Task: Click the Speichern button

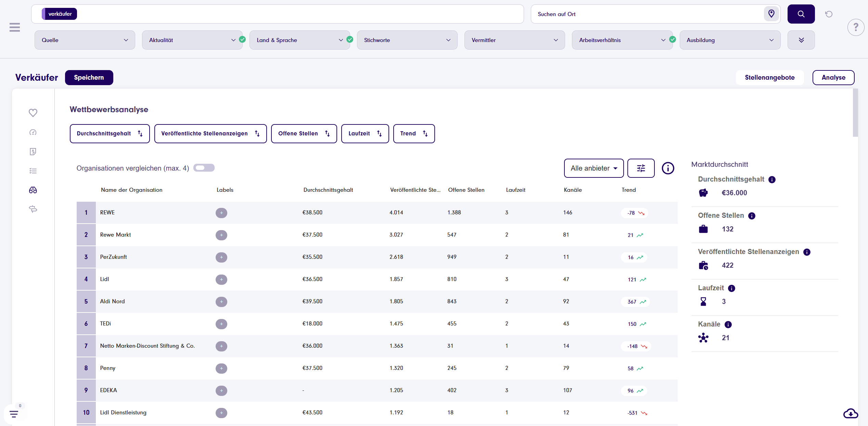Action: [89, 78]
